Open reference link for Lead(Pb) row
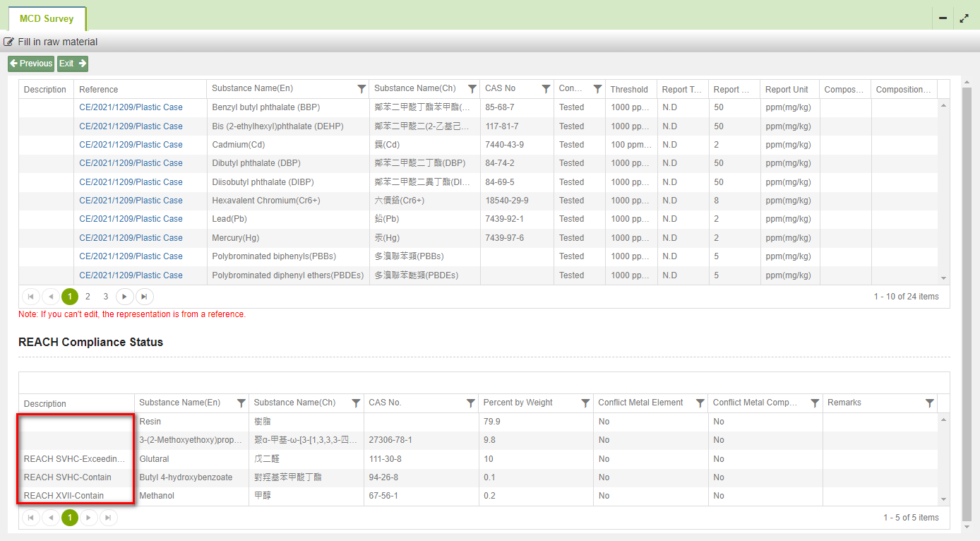 coord(131,219)
